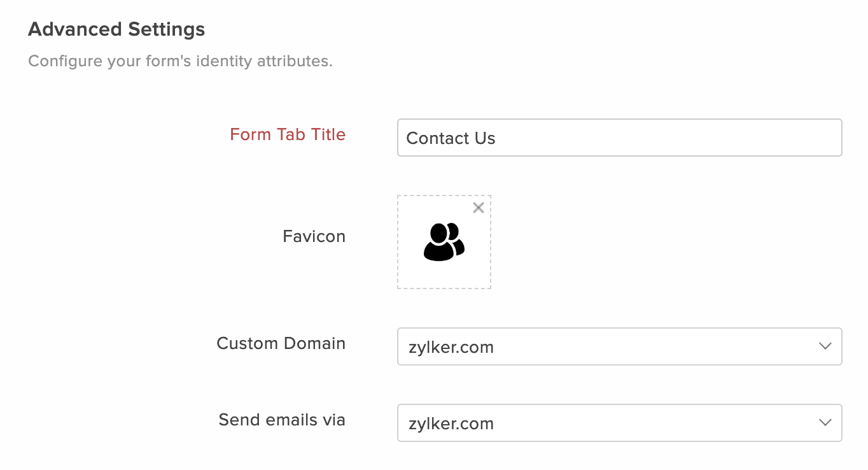This screenshot has width=868, height=470.
Task: Click the Configure your form's identity attributes text
Action: 181,62
